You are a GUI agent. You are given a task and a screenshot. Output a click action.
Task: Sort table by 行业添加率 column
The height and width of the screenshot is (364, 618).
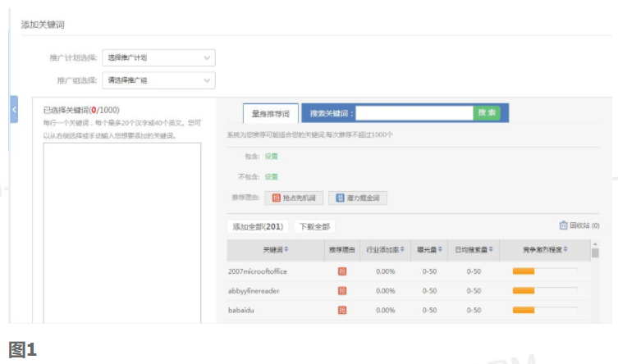(x=385, y=249)
